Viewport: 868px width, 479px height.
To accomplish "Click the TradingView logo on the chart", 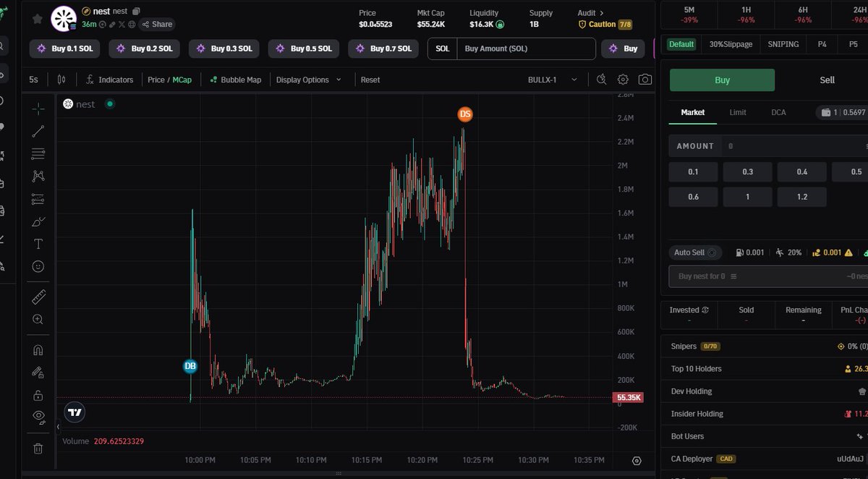I will point(75,412).
